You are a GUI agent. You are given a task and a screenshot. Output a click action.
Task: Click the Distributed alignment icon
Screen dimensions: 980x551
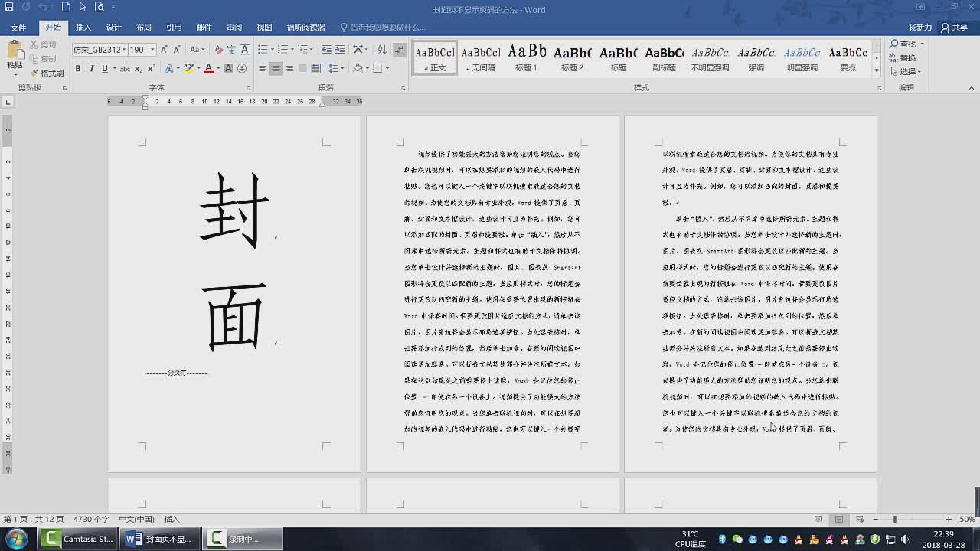[x=315, y=69]
